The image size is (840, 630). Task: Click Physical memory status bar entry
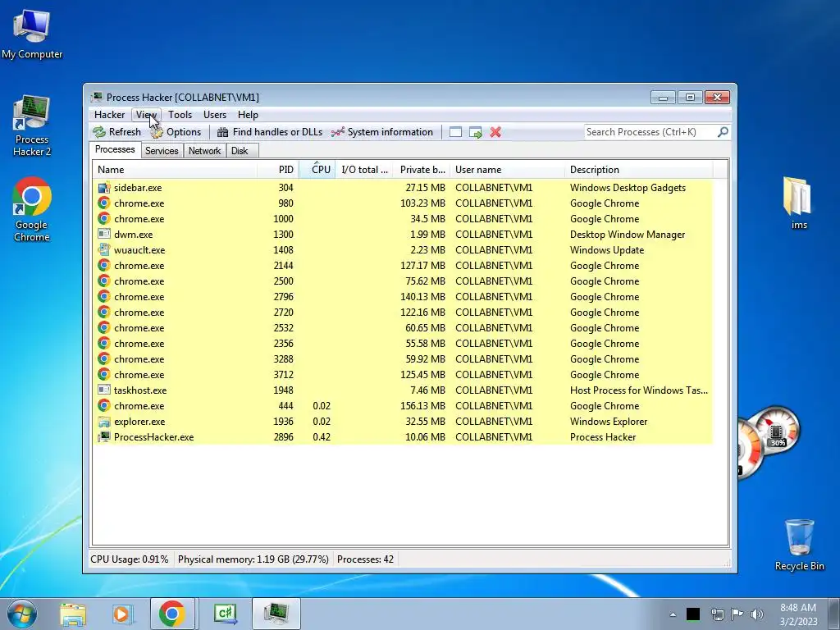click(253, 559)
